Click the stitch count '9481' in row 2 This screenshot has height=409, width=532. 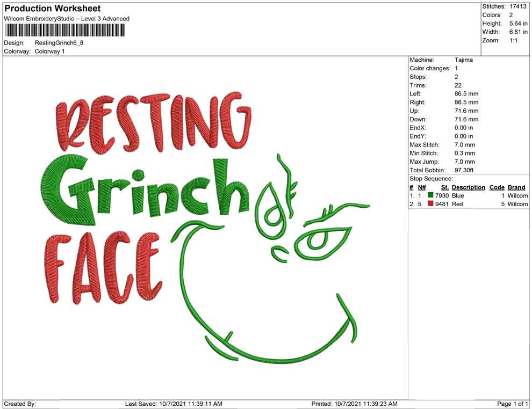pos(442,204)
